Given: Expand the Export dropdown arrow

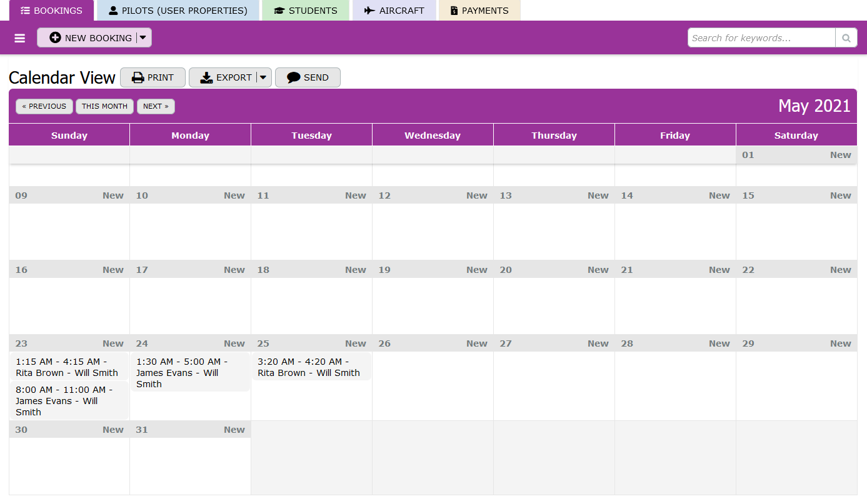Looking at the screenshot, I should pos(263,77).
